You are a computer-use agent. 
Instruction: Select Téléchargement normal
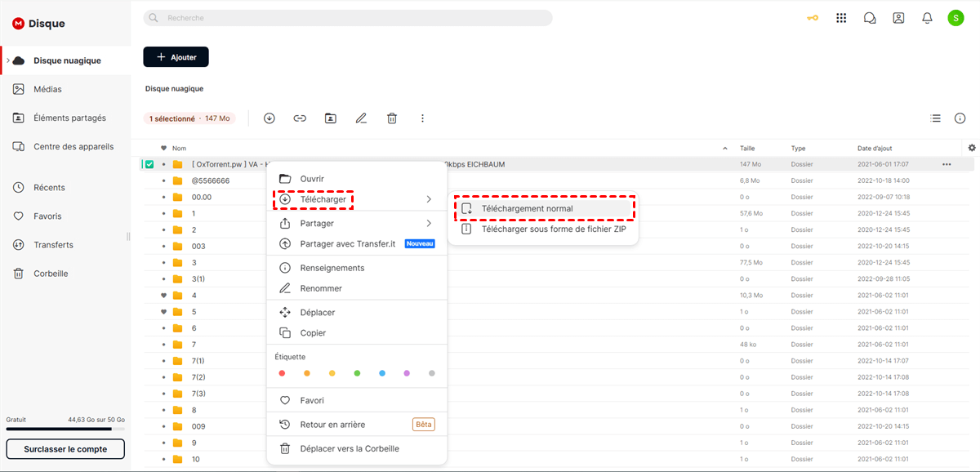pos(544,208)
